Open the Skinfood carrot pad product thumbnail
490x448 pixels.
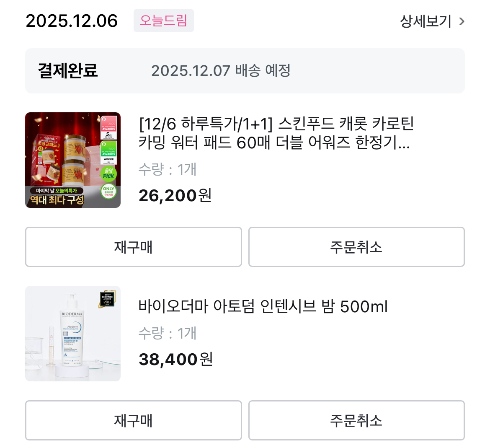[73, 160]
